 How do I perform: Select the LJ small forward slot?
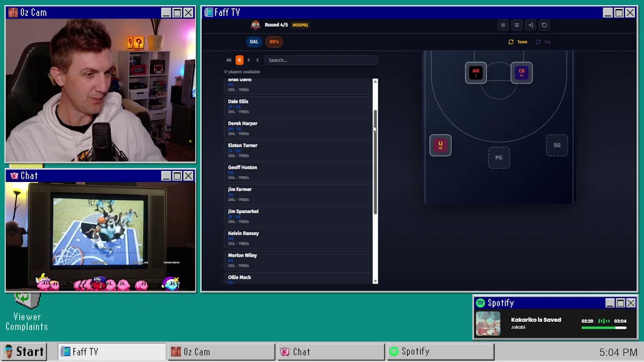(x=440, y=145)
